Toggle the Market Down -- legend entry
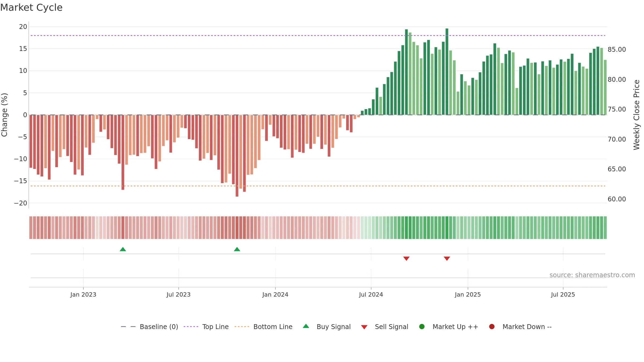The image size is (644, 362). click(520, 327)
